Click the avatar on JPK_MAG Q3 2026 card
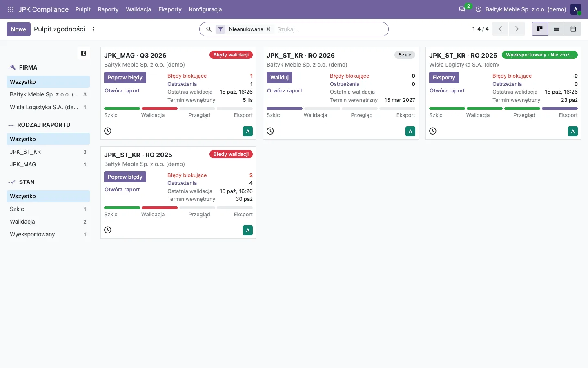This screenshot has width=588, height=368. pos(248,131)
